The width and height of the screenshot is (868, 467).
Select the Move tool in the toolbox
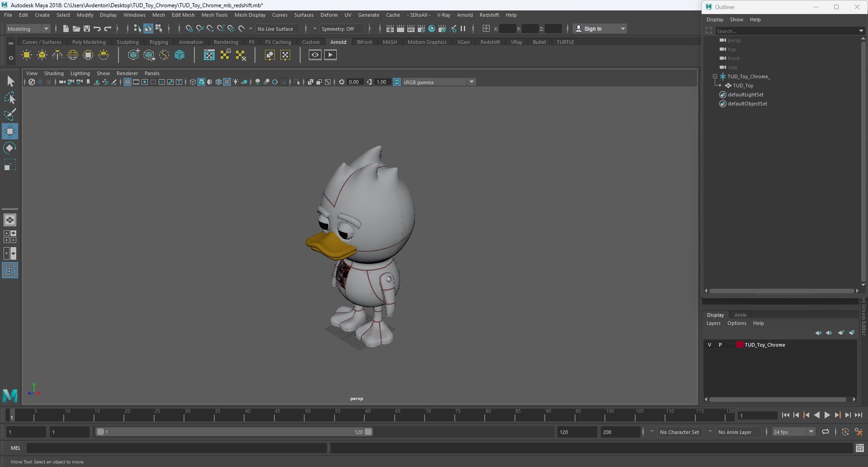tap(10, 131)
